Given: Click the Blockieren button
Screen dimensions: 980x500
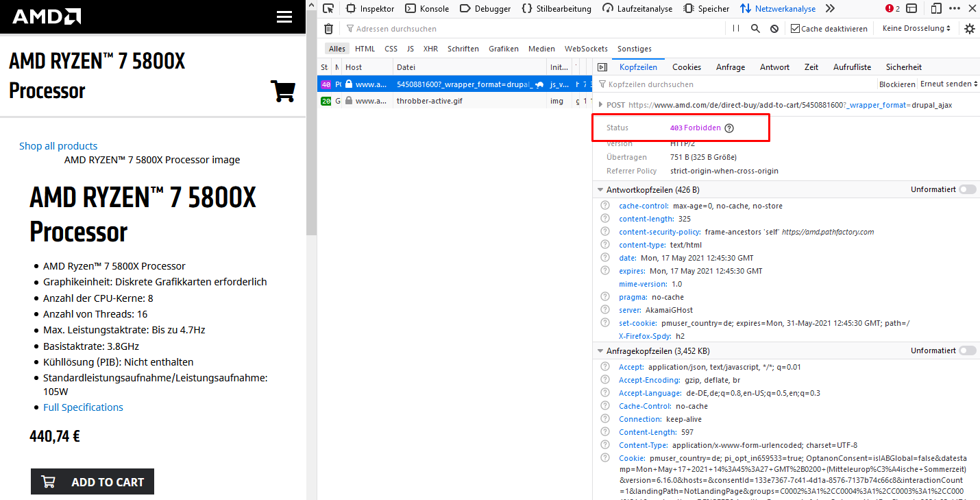Looking at the screenshot, I should point(897,84).
